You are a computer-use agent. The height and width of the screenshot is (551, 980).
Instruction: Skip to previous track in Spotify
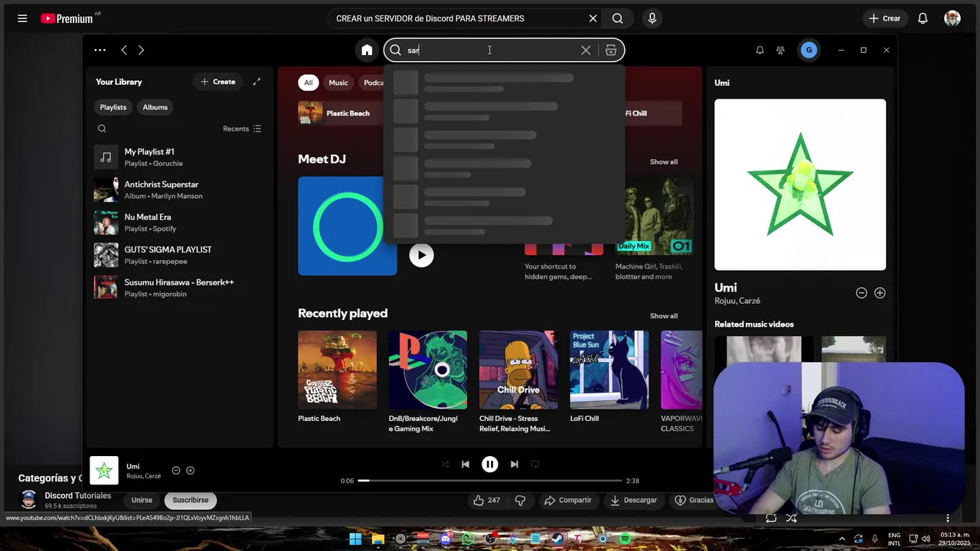465,464
